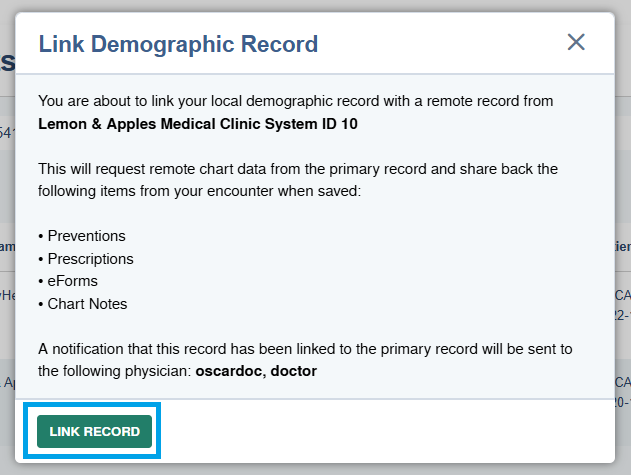The width and height of the screenshot is (632, 475).
Task: Click the Preventions list item
Action: [86, 236]
